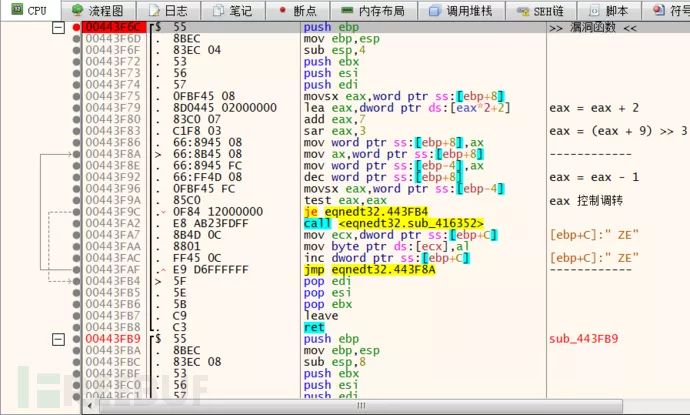Switch to the 断点 tab
Image resolution: width=690 pixels, height=415 pixels.
coord(297,11)
